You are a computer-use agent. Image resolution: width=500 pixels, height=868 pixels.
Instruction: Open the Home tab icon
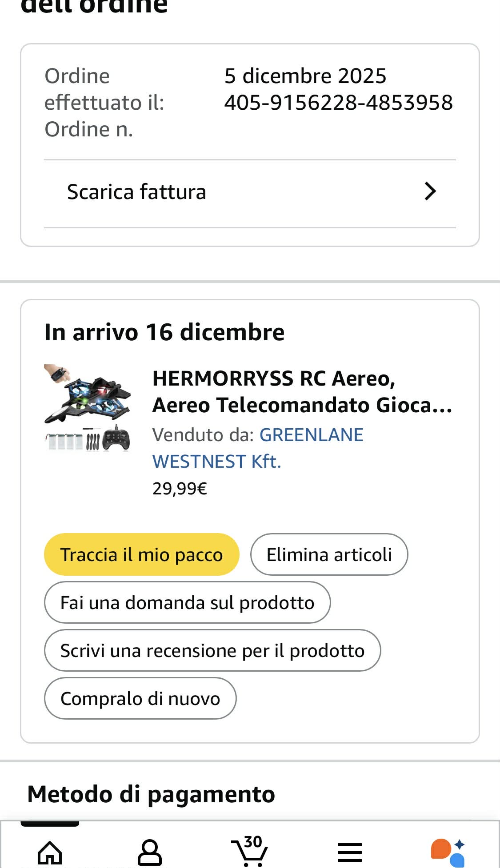coord(50,852)
